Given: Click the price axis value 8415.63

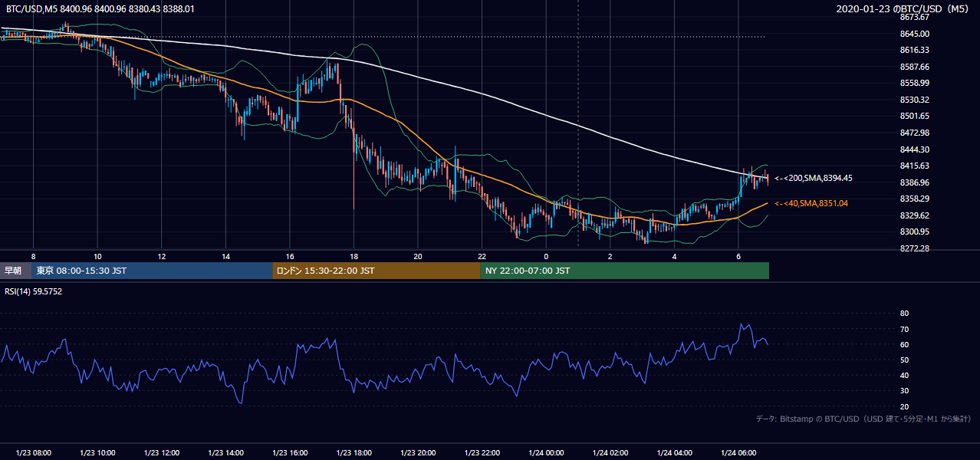Looking at the screenshot, I should [x=915, y=166].
